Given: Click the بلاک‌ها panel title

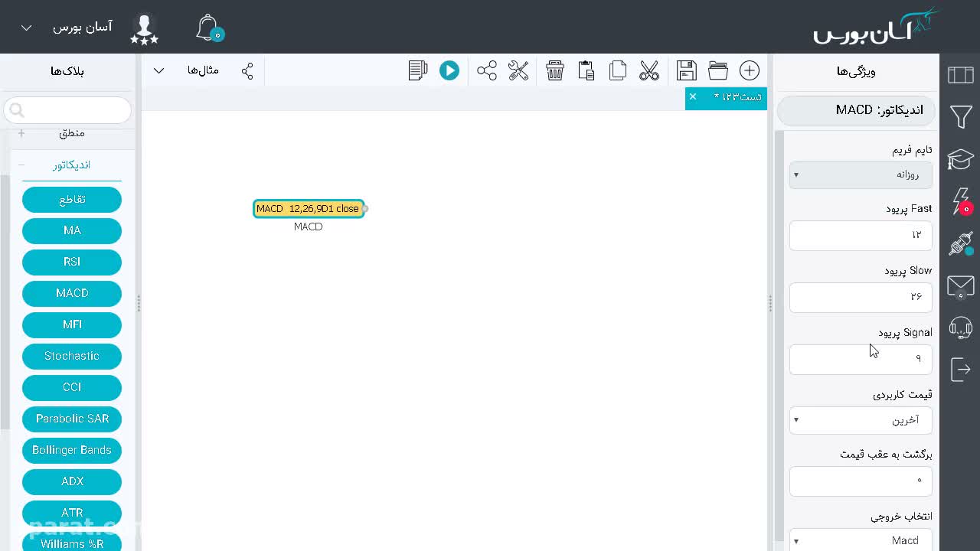Looking at the screenshot, I should pyautogui.click(x=67, y=71).
